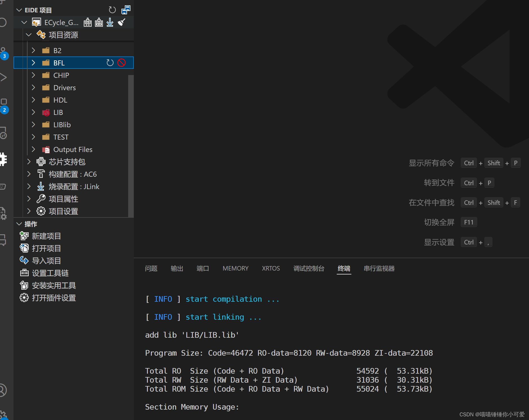Expand 构建配置 : AC6
The height and width of the screenshot is (420, 529).
(29, 174)
